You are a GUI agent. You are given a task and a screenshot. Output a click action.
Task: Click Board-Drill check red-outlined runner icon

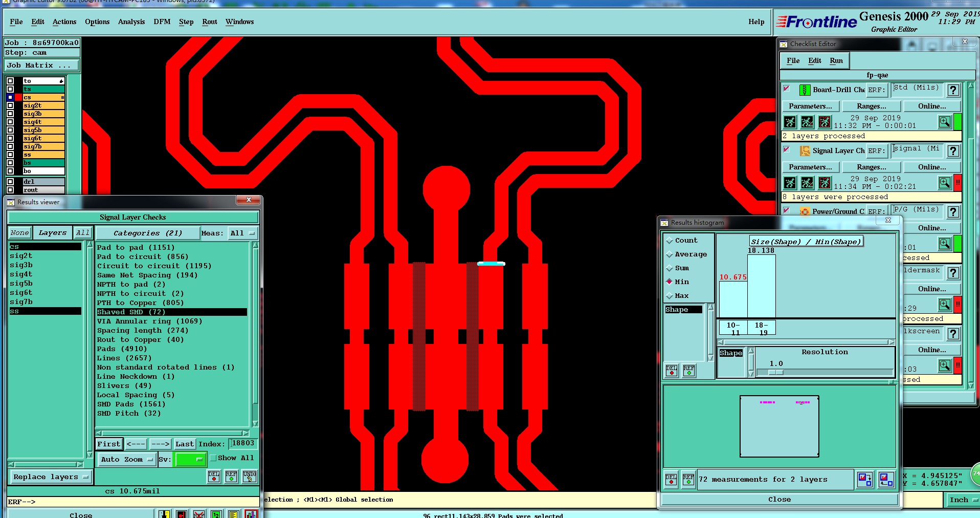(x=825, y=122)
